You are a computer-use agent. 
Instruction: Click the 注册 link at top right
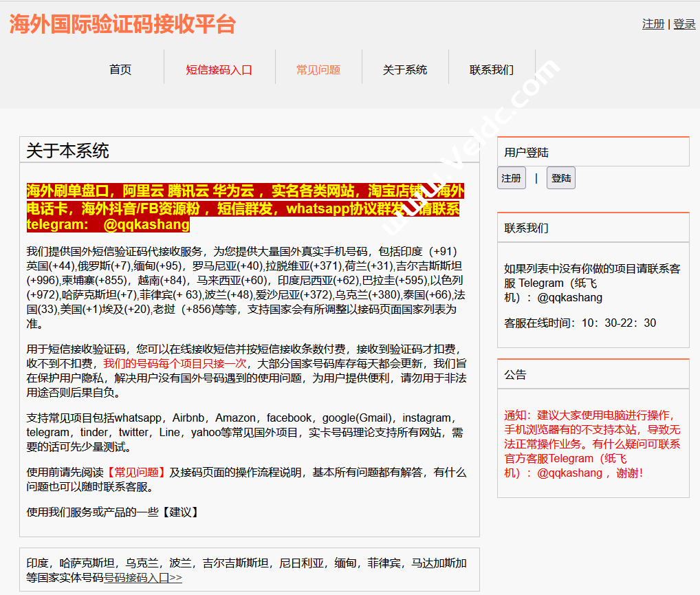653,24
